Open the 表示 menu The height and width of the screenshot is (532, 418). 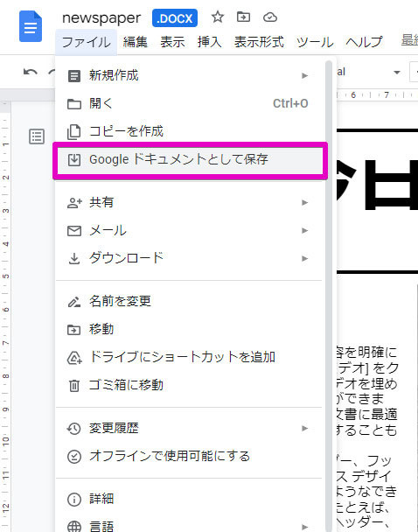[x=172, y=42]
